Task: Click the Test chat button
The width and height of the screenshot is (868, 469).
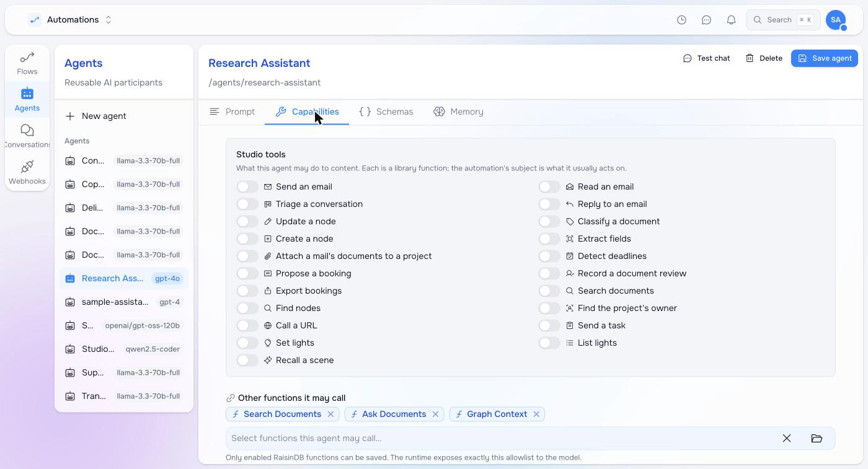Action: click(706, 58)
